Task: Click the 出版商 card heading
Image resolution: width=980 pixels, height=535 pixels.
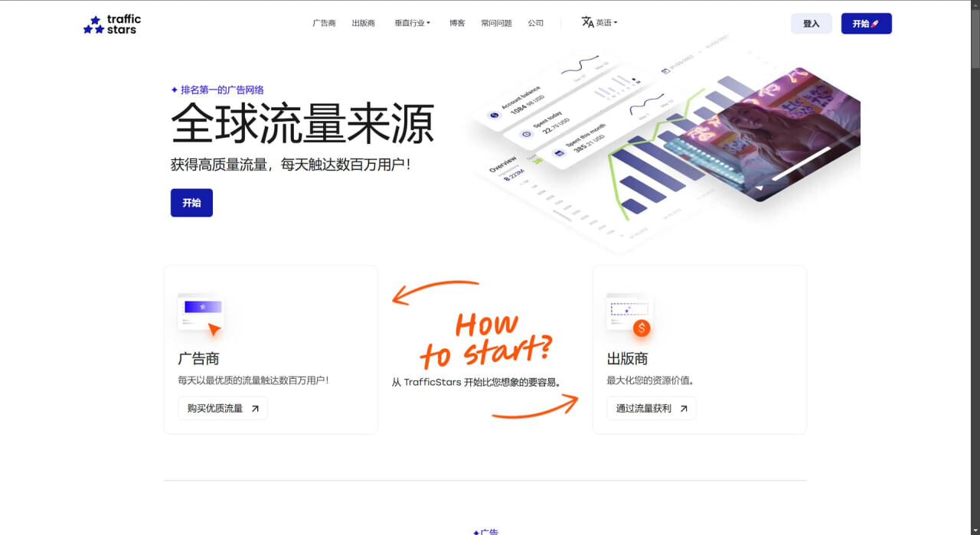Action: (627, 358)
